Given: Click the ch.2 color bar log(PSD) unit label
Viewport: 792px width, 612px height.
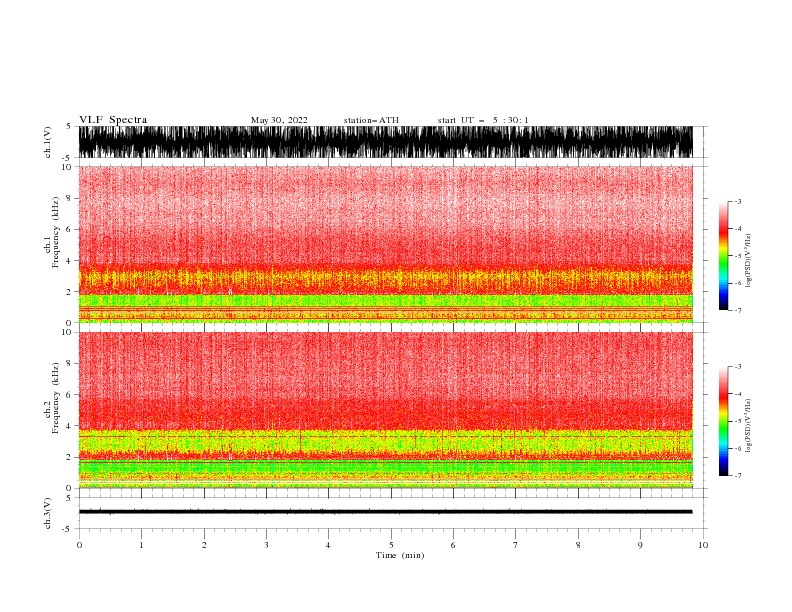Looking at the screenshot, I should [x=748, y=425].
